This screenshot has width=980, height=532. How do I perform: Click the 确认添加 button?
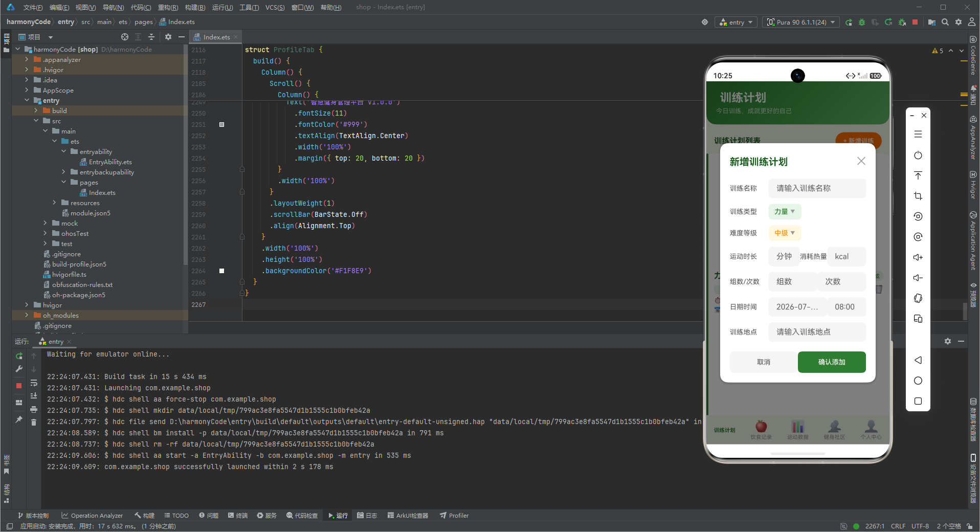[832, 362]
